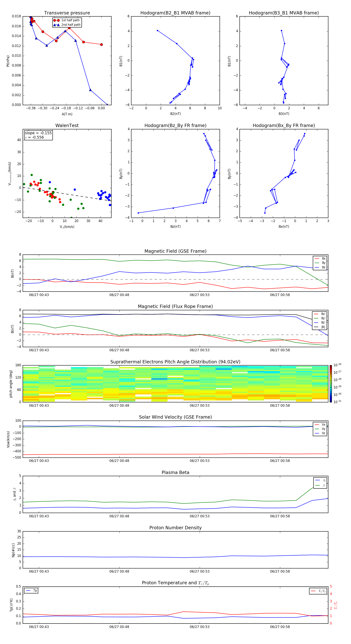
Task: Click the pitch angle flux colorbar
Action: tap(331, 384)
